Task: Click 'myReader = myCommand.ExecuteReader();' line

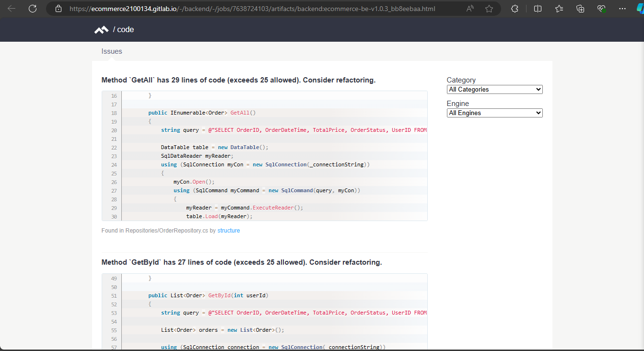Action: point(245,208)
